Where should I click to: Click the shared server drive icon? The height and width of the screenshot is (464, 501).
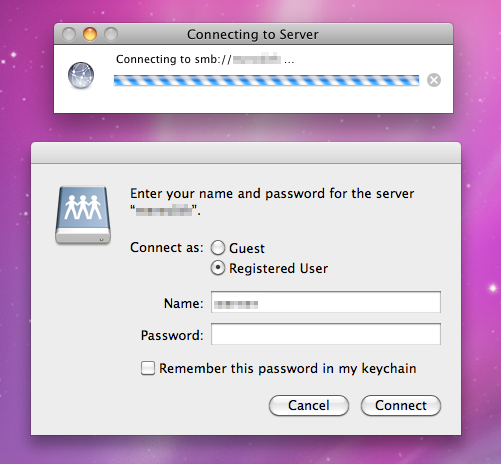(x=83, y=215)
